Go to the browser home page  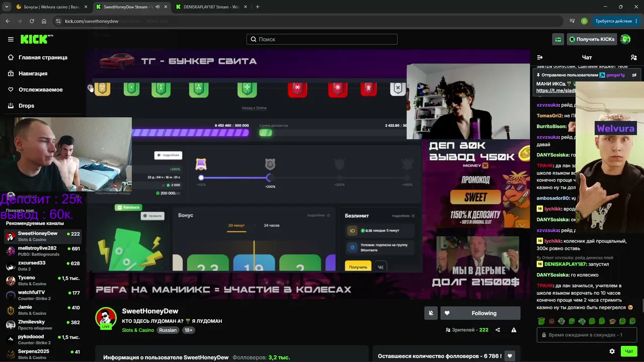[44, 21]
